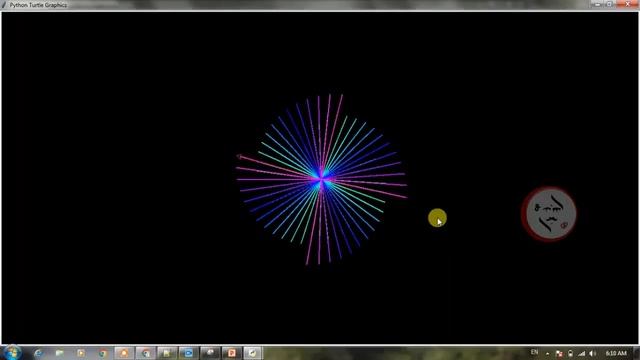The width and height of the screenshot is (640, 360).
Task: Open Windows Explorer folder in taskbar
Action: pos(60,353)
